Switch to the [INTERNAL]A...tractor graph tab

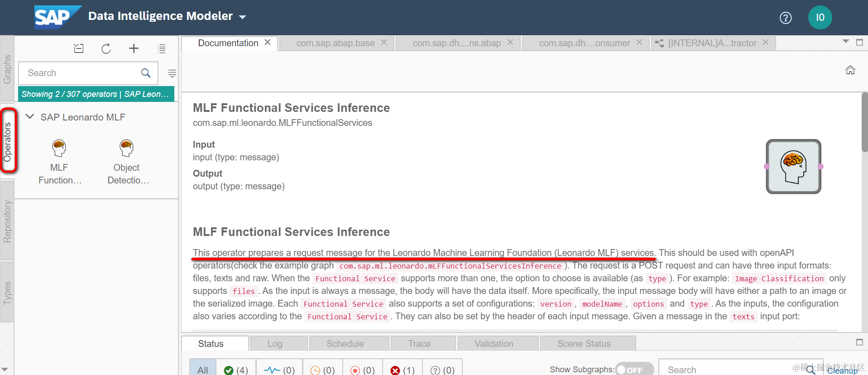(712, 43)
